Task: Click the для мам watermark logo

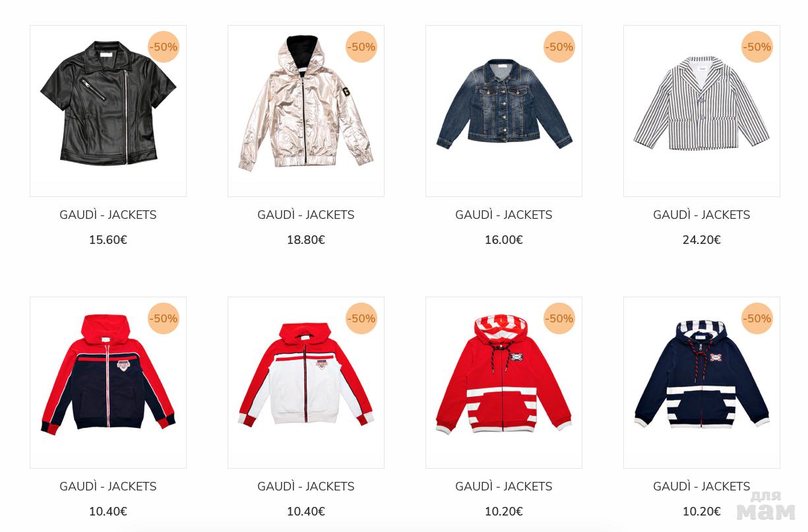Action: [766, 506]
